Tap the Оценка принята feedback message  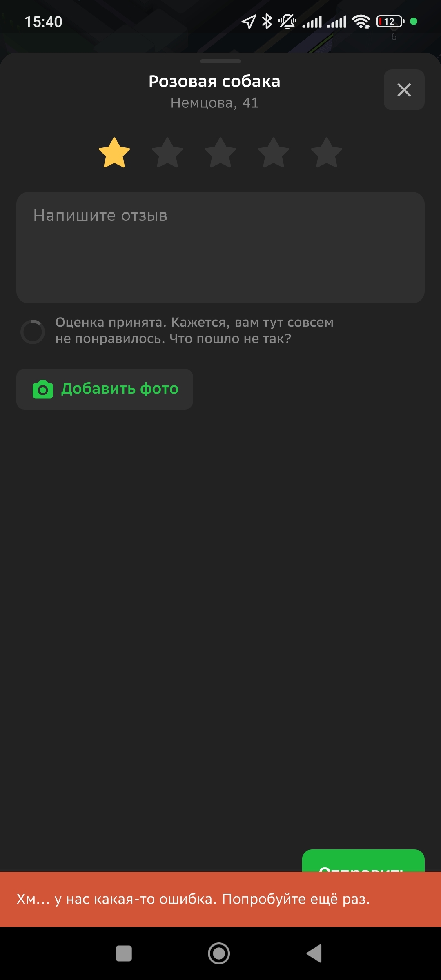194,330
